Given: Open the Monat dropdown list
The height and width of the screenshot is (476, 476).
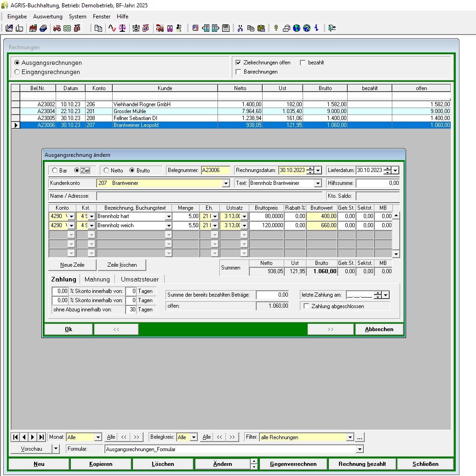Looking at the screenshot, I should point(97,437).
